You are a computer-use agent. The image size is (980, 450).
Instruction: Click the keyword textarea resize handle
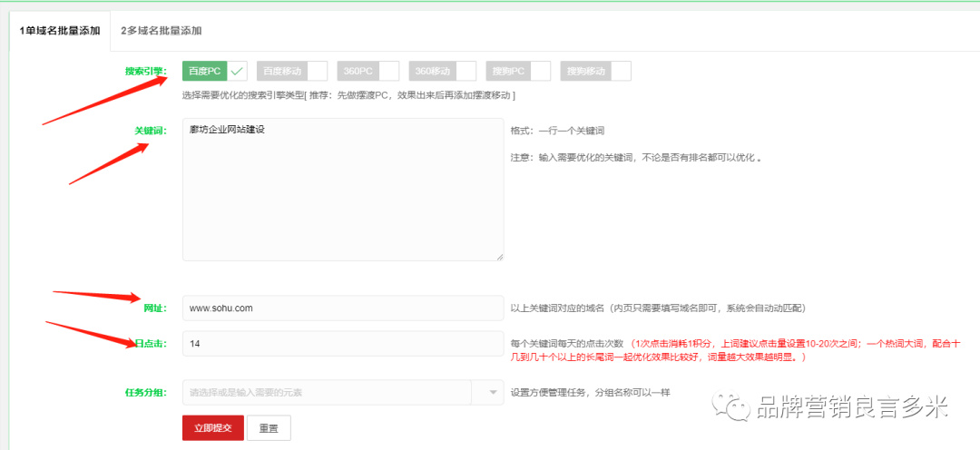pos(499,256)
